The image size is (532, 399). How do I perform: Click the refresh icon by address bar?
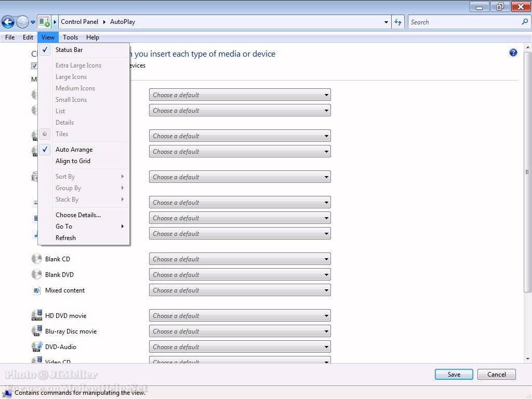pyautogui.click(x=398, y=22)
